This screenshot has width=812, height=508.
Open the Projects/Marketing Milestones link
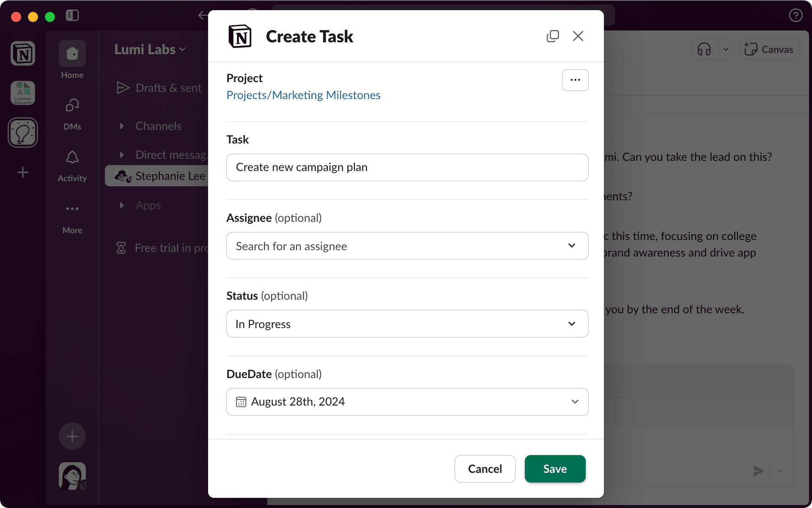pos(303,95)
